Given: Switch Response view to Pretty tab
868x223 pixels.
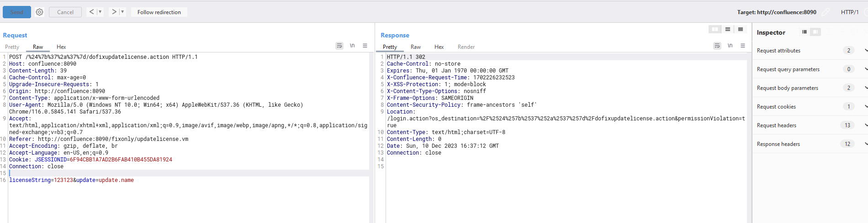Looking at the screenshot, I should tap(390, 47).
